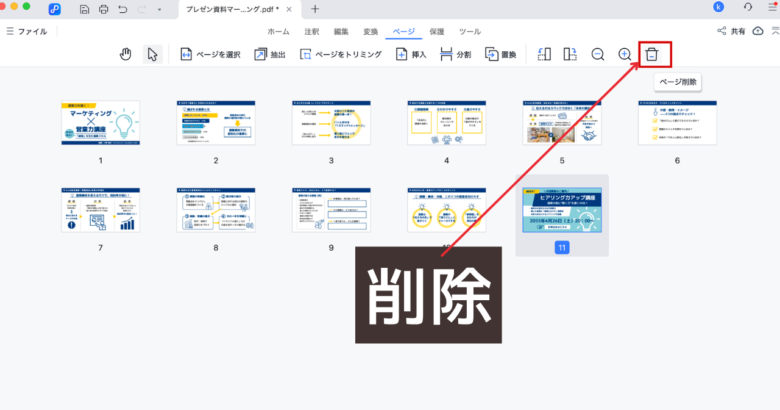Click the 抽出 extract button
This screenshot has height=410, width=780.
(x=268, y=54)
